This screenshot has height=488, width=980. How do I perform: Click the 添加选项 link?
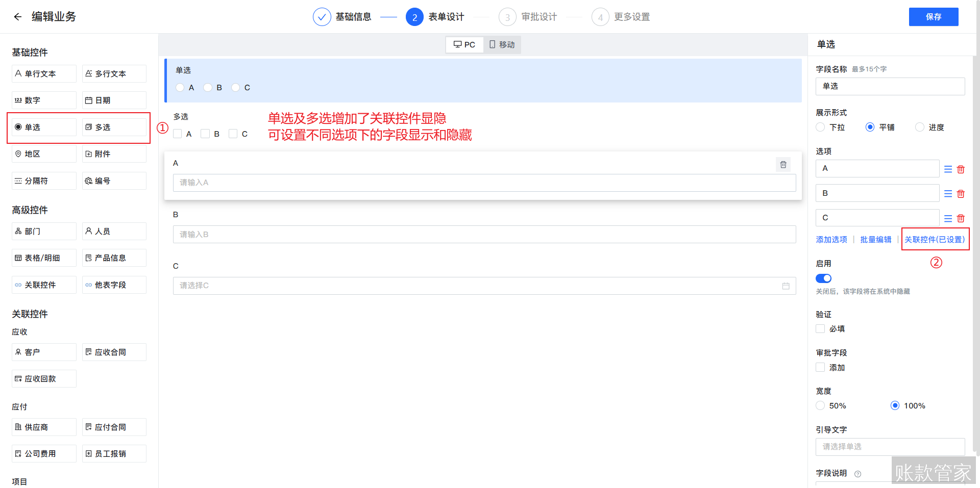pos(831,239)
